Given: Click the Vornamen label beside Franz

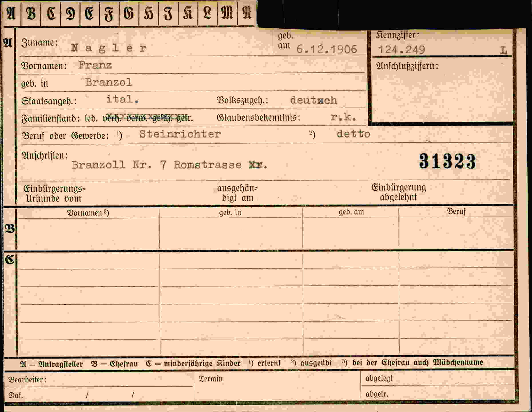Looking at the screenshot, I should coord(44,66).
